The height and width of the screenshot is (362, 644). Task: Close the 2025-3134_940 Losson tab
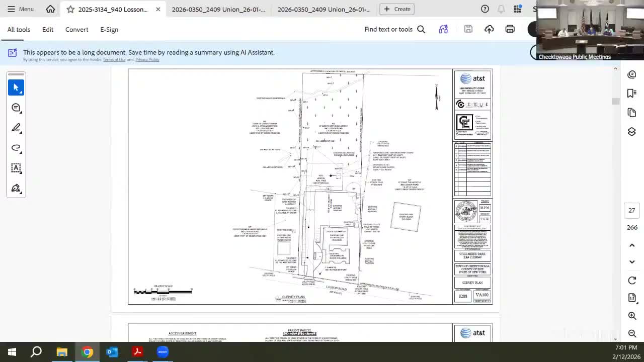pyautogui.click(x=157, y=9)
